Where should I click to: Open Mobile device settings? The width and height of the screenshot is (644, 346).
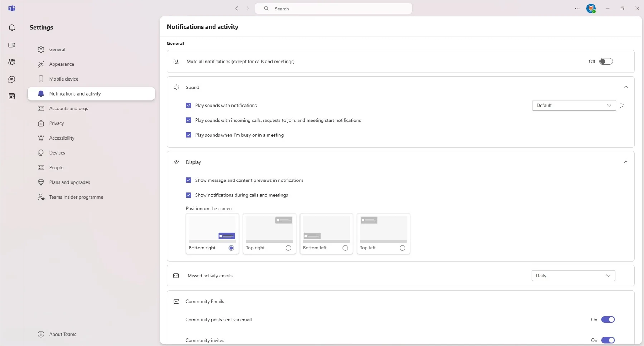[91, 79]
